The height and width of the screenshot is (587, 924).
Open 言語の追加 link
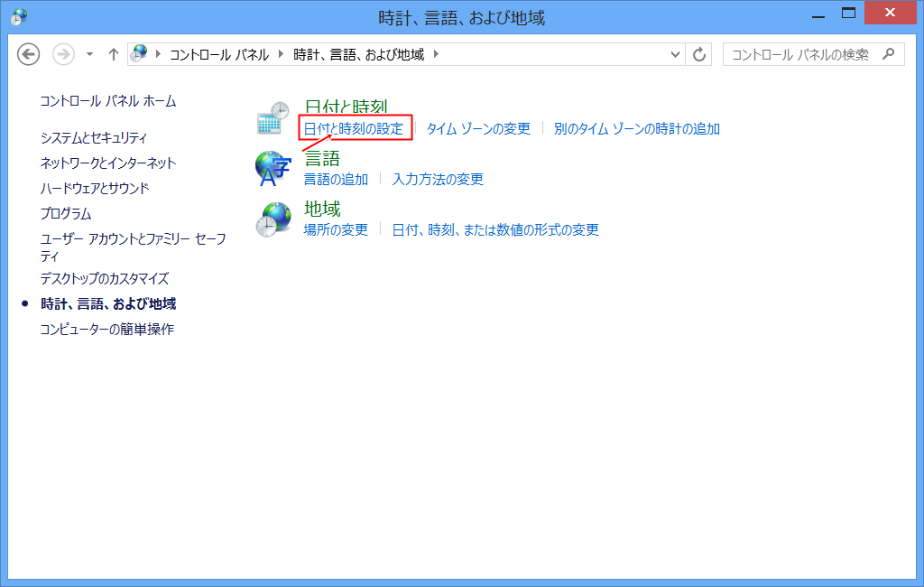[x=336, y=179]
